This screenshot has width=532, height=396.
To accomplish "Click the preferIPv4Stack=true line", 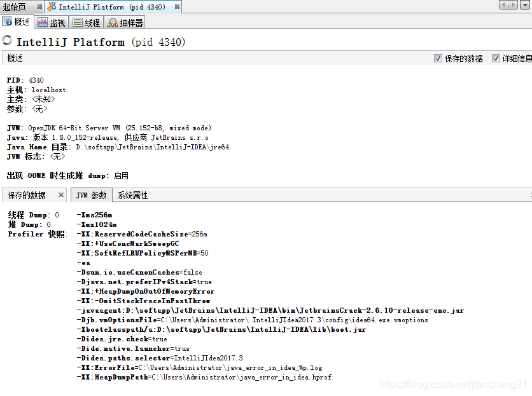I will coord(144,282).
